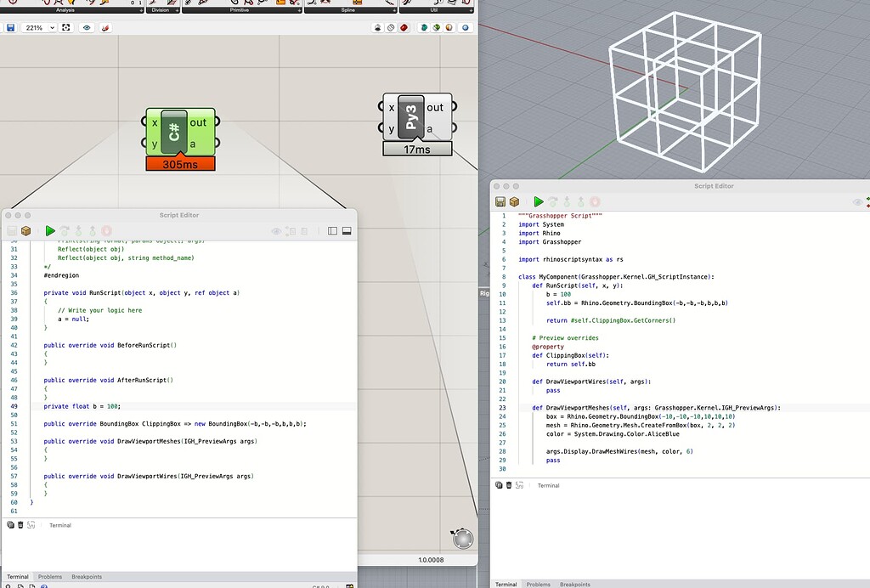Run the script with the green play button
The height and width of the screenshot is (588, 870).
(x=50, y=231)
